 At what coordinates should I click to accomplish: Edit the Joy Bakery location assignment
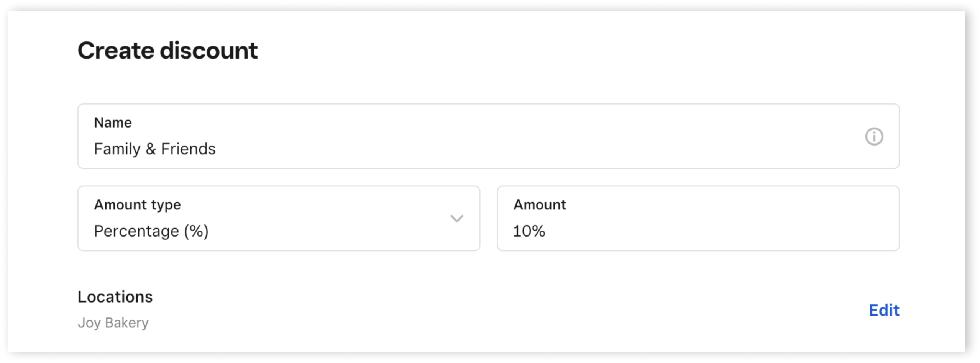(x=884, y=310)
